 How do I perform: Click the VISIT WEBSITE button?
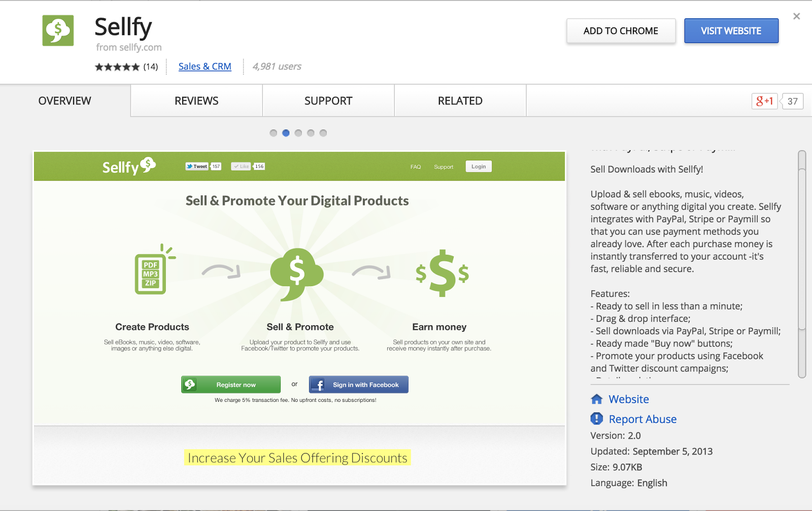(x=731, y=30)
